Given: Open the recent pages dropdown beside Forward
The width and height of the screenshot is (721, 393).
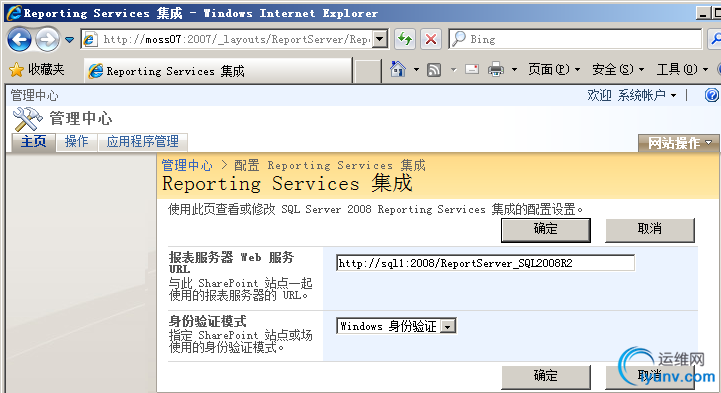Looking at the screenshot, I should coord(69,40).
